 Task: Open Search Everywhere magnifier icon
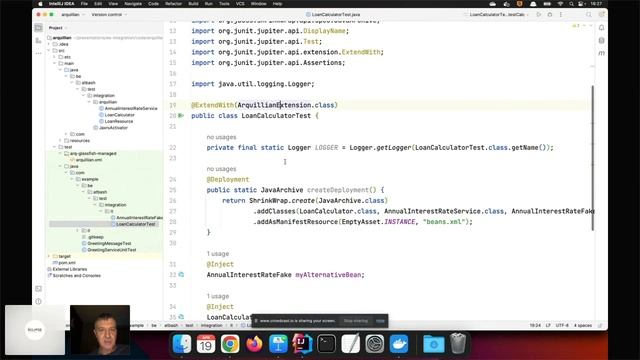point(589,14)
